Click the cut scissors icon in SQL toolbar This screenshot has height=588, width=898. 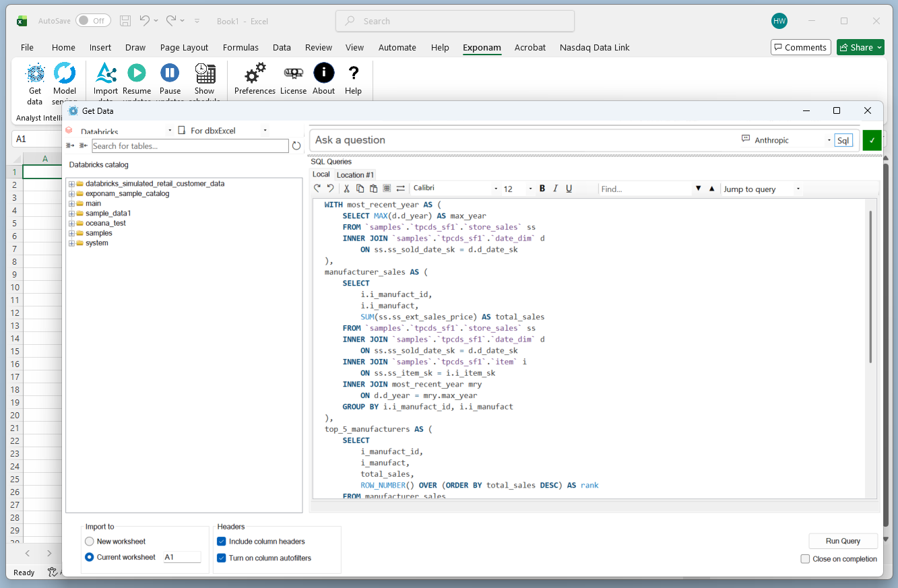pos(347,189)
